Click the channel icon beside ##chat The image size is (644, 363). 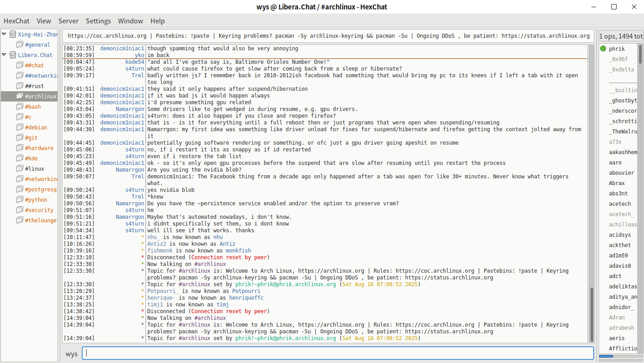pyautogui.click(x=20, y=66)
